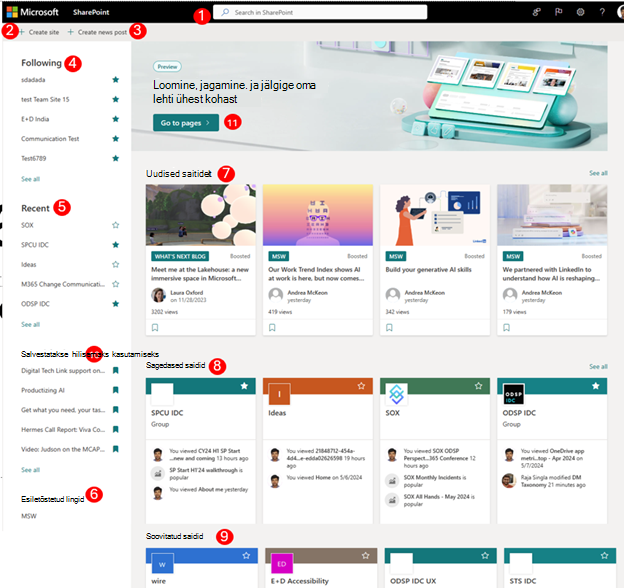Open Work Trend Index news image
624x588 pixels.
tap(318, 215)
